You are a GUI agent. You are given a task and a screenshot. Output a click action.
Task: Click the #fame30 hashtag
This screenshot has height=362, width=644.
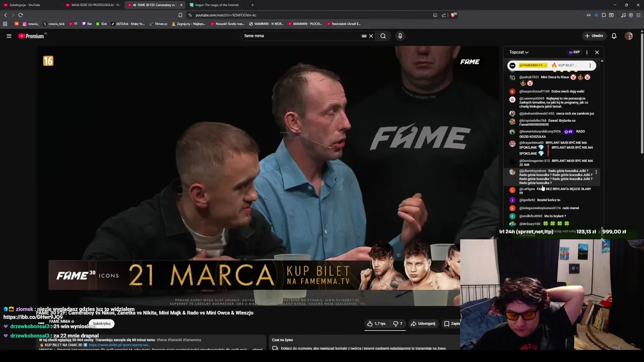[x=174, y=340]
